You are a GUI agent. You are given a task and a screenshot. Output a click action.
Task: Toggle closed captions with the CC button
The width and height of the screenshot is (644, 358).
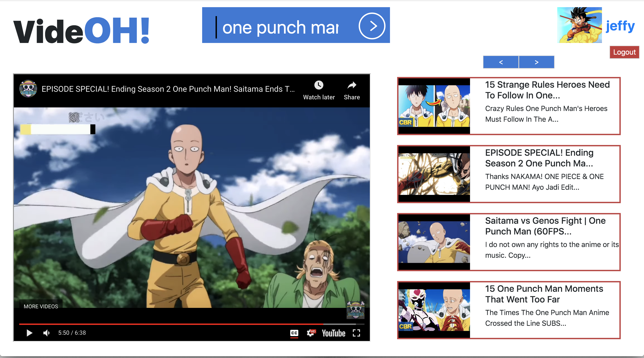tap(294, 333)
